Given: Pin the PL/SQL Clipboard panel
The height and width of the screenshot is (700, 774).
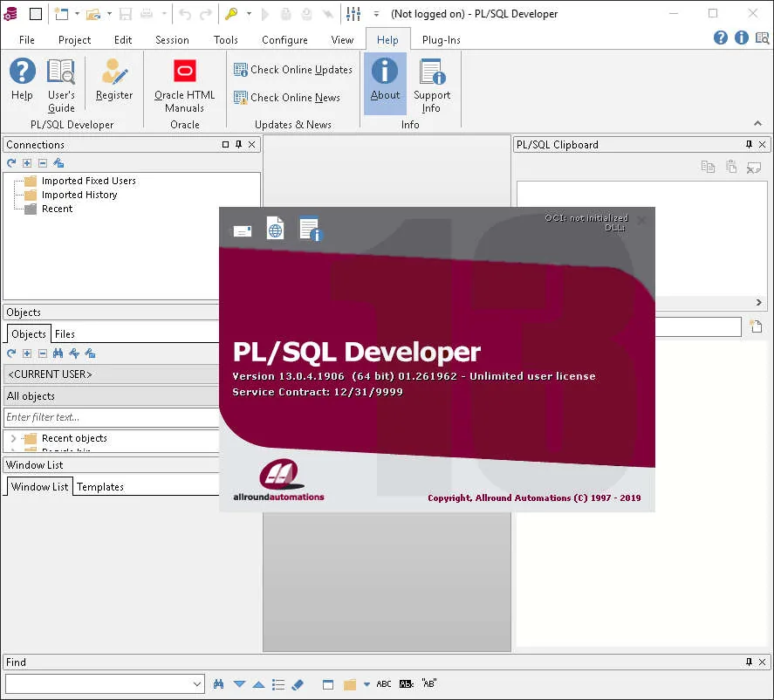Looking at the screenshot, I should click(x=749, y=145).
